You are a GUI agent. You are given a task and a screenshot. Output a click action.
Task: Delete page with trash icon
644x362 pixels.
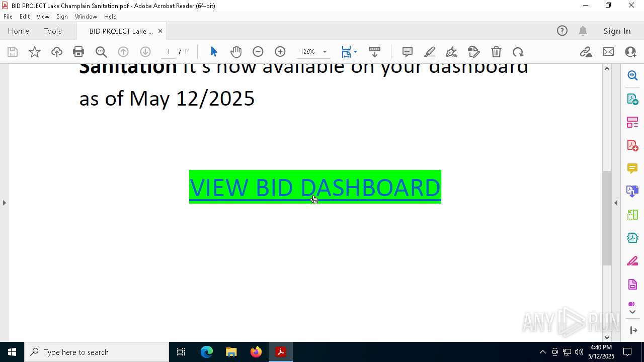point(496,52)
